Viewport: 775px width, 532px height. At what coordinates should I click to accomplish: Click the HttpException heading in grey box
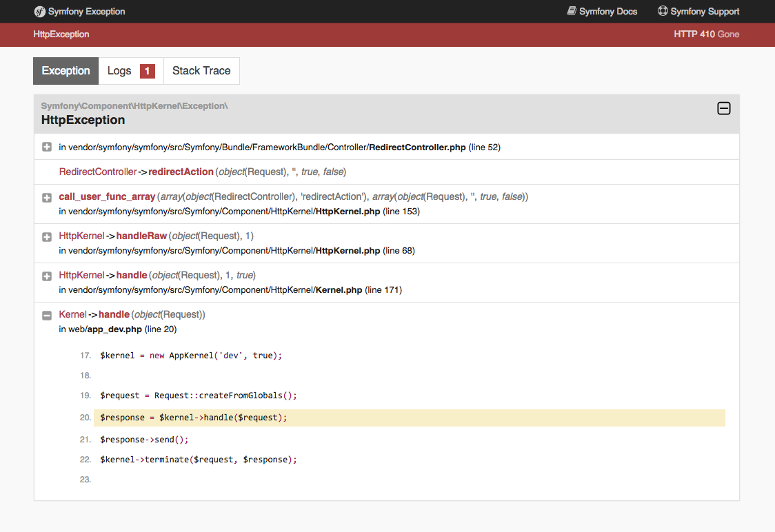[x=83, y=120]
